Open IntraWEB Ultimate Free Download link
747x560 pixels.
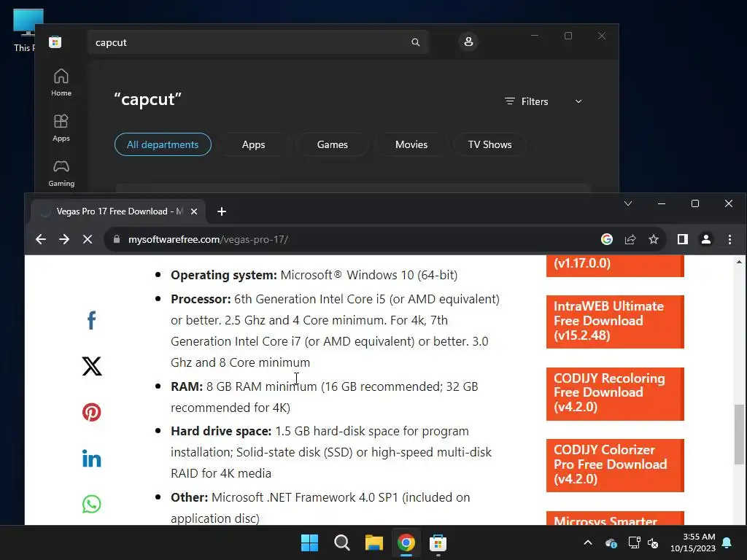click(615, 322)
